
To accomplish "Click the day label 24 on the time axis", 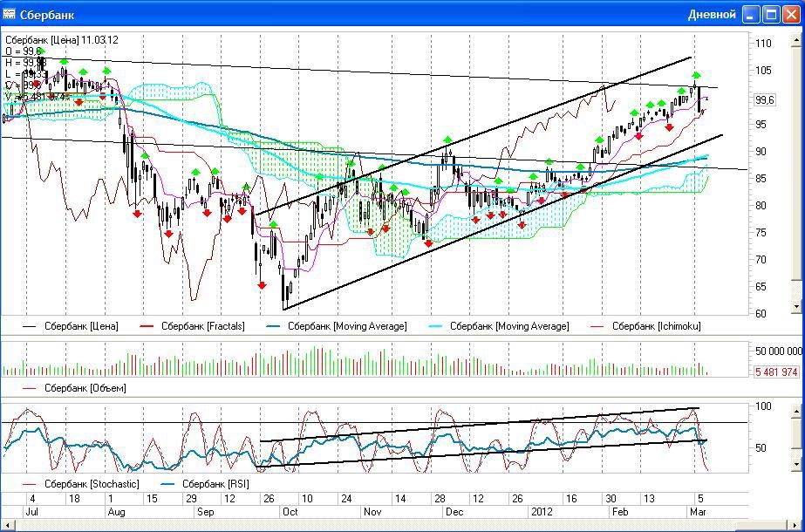I will click(346, 499).
